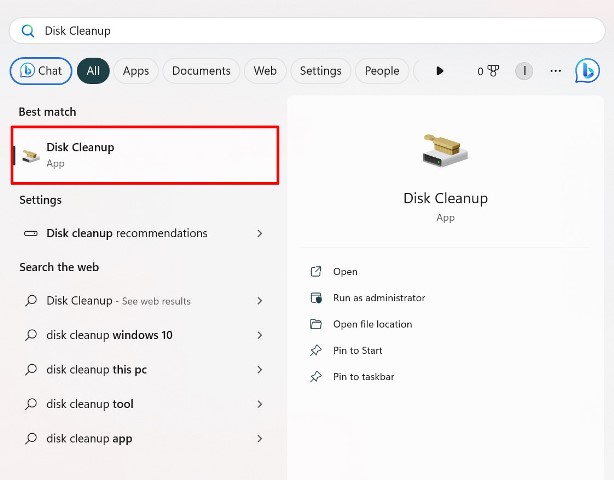The image size is (614, 480).
Task: Click the folder icon for Open file location
Action: 316,324
